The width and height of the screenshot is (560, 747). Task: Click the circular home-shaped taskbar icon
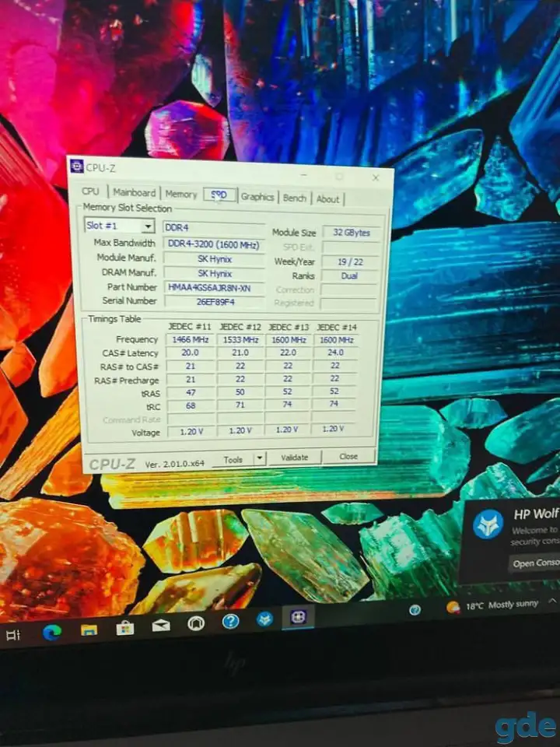tap(196, 623)
